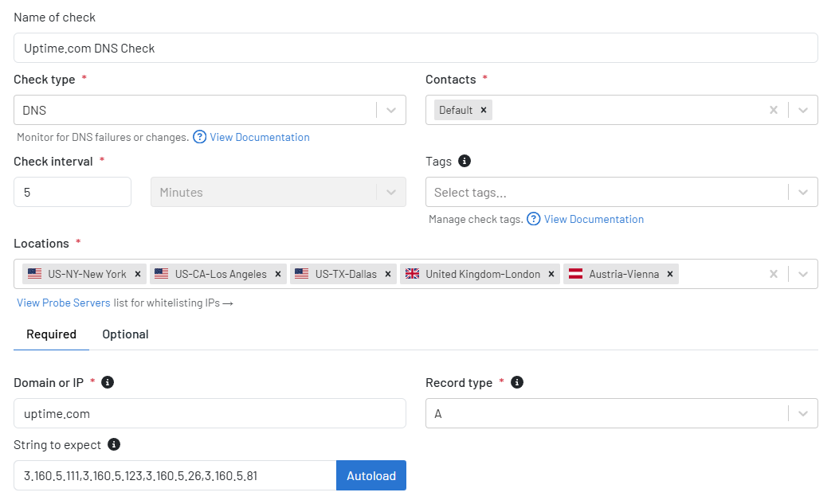Viewport: 839px width, 504px height.
Task: Show the Tags info icon
Action: point(465,161)
